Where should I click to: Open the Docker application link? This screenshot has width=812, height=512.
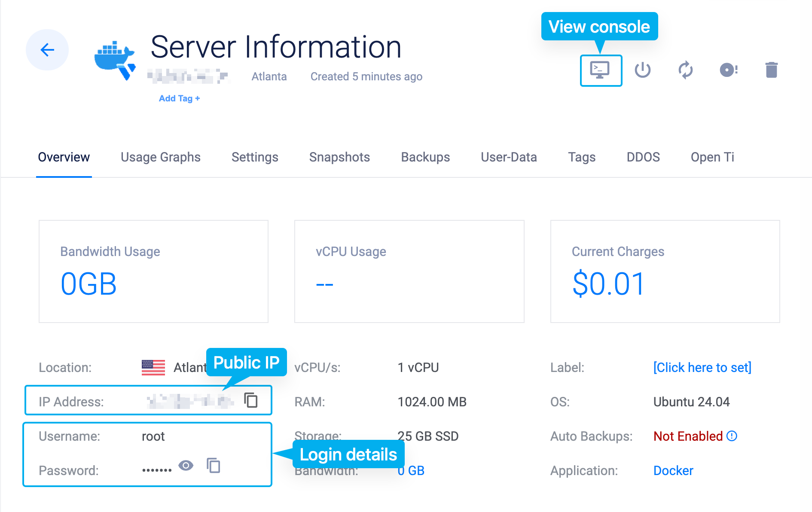tap(673, 471)
